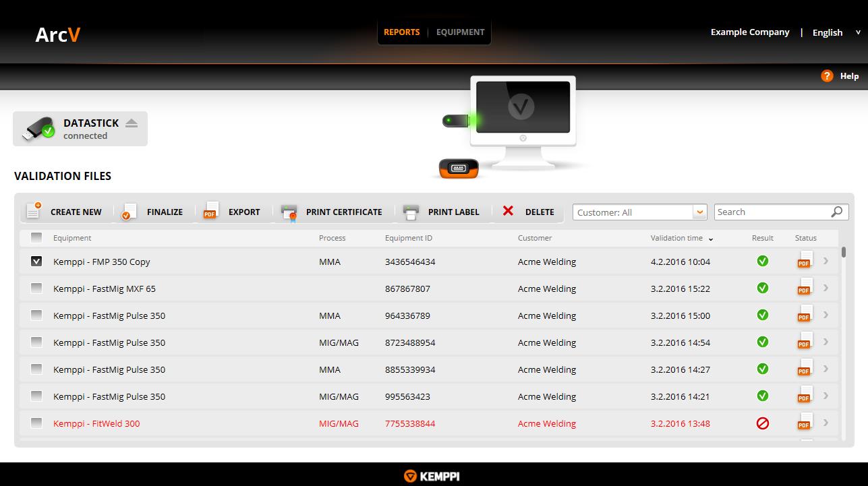Open the Customer: All filter dropdown
This screenshot has width=868, height=486.
(640, 212)
